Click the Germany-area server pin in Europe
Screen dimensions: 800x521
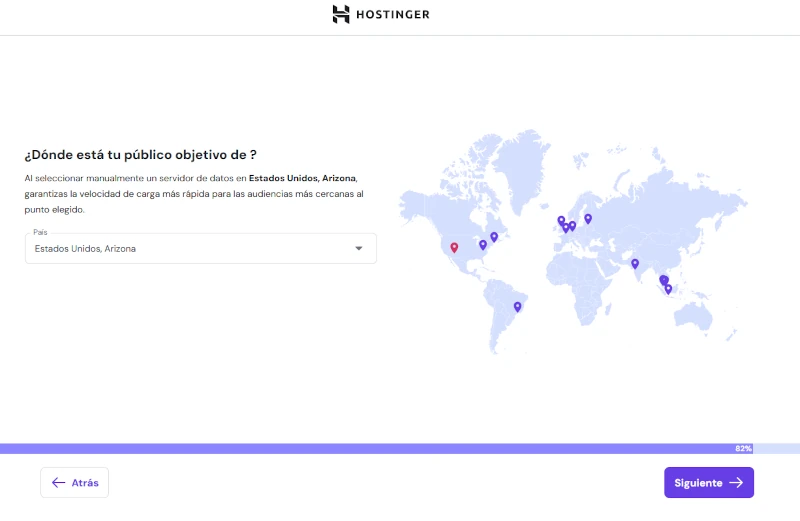point(572,226)
